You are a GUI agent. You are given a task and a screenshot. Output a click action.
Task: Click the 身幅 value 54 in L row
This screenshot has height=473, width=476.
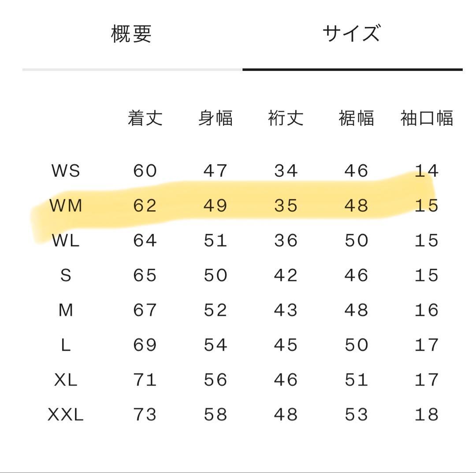point(215,345)
